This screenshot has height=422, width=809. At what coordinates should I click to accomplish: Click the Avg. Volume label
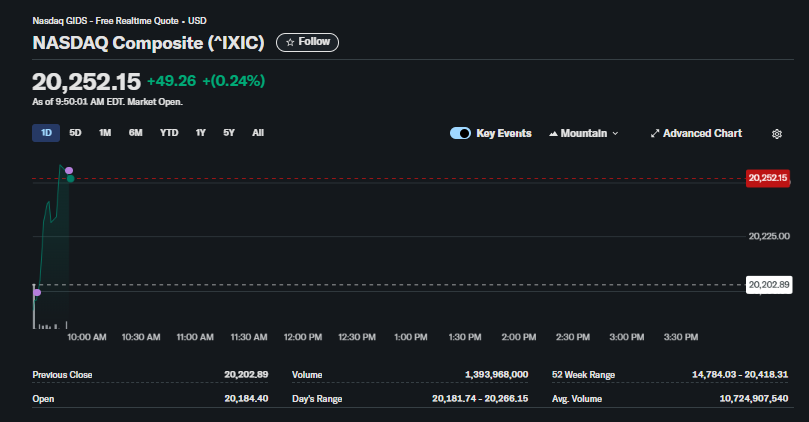[577, 399]
